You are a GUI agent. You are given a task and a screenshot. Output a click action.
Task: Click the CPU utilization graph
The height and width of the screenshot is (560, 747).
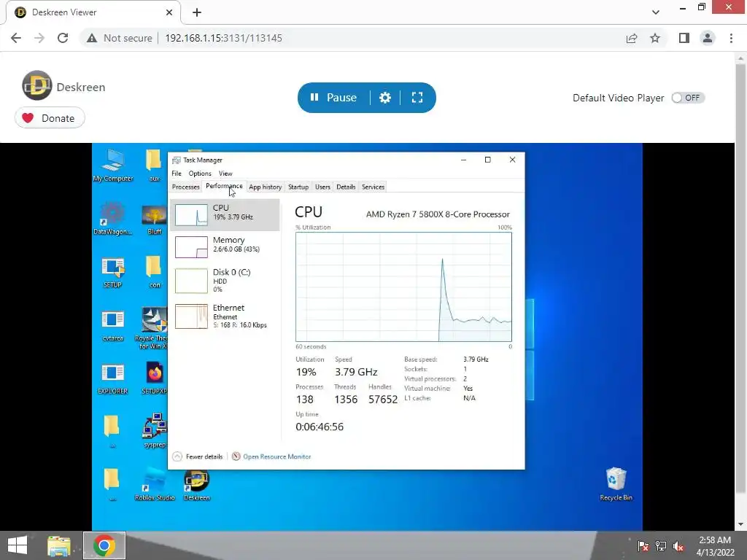403,287
